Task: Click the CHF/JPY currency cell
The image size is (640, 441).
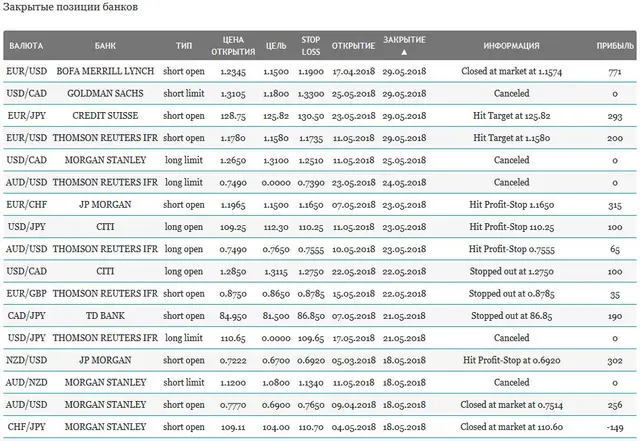Action: point(27,427)
